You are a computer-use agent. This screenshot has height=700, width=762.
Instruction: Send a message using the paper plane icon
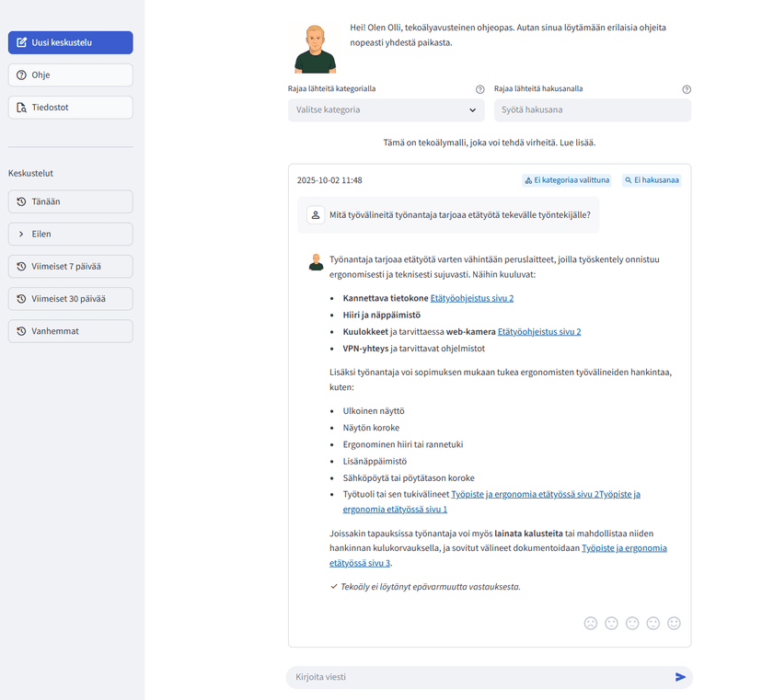pos(680,677)
